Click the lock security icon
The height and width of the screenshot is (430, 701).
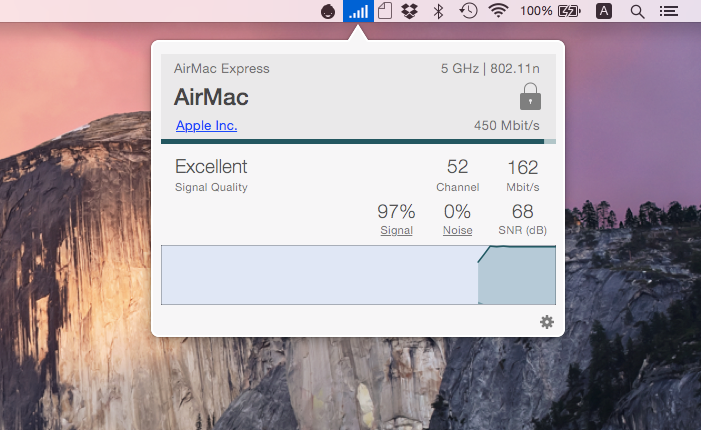pos(530,97)
